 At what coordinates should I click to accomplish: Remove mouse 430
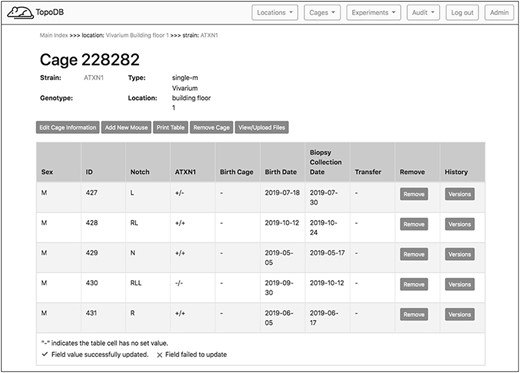point(414,284)
